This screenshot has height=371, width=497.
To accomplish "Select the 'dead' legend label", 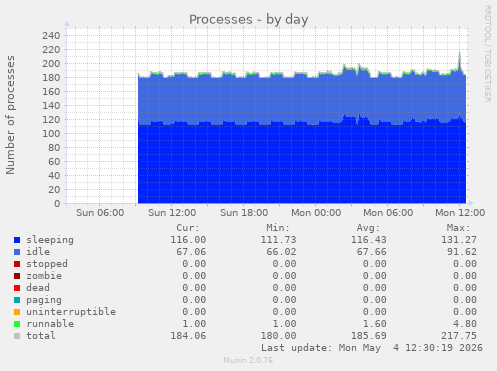I will pos(38,288).
